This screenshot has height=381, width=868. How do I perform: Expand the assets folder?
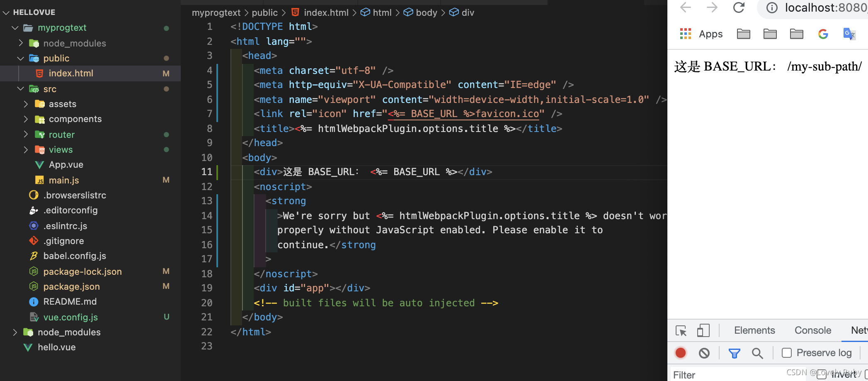click(26, 104)
